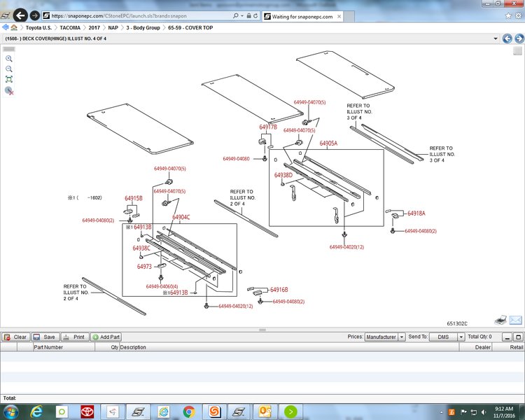Click the Add Part button
Viewport: 525px width, 420px height.
[x=106, y=337]
